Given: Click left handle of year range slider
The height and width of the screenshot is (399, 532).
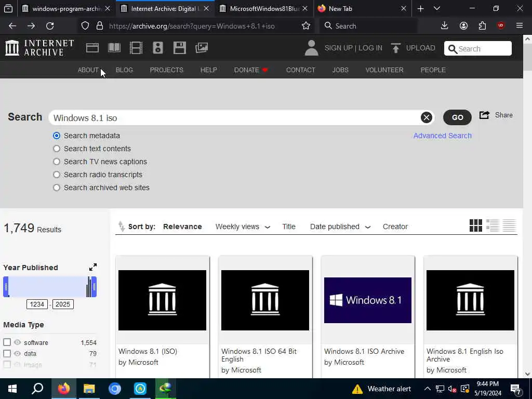Looking at the screenshot, I should (6, 287).
